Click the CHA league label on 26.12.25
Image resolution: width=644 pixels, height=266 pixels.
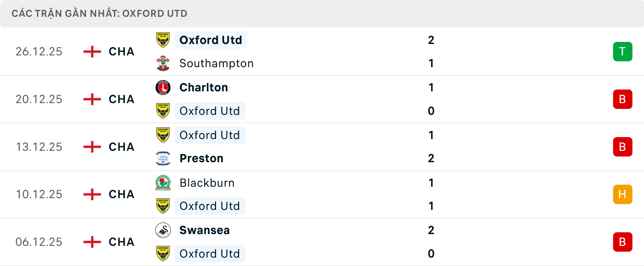tap(121, 52)
